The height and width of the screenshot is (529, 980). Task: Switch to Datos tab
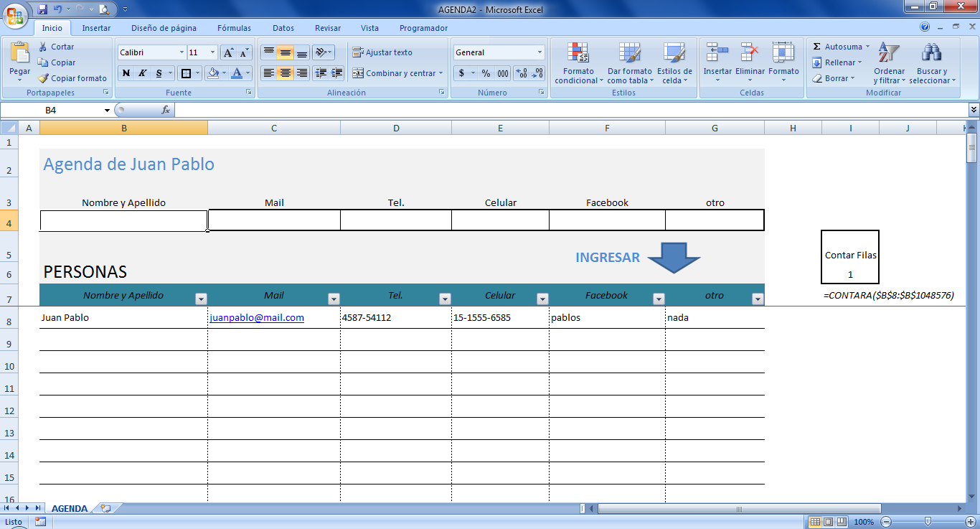283,28
